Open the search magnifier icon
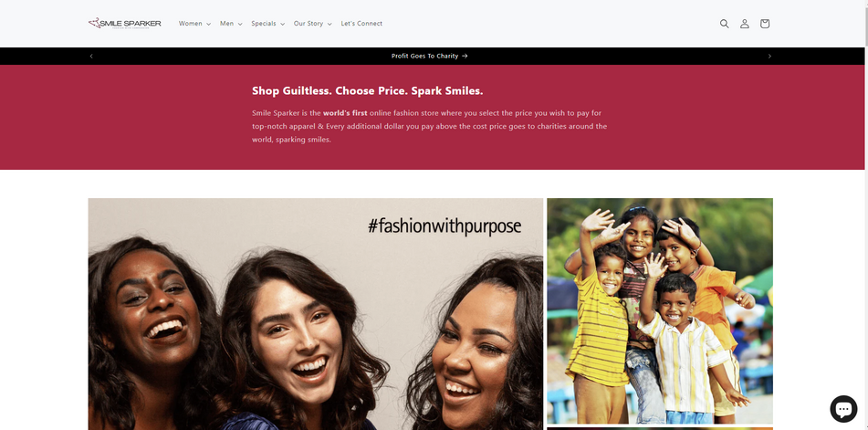Viewport: 868px width, 430px height. [724, 23]
